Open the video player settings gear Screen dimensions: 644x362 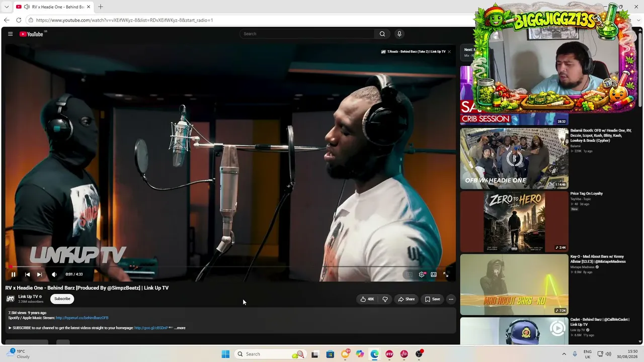coord(422,275)
